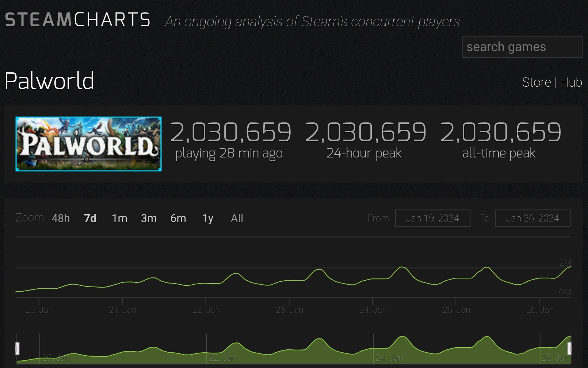Set chart zoom to 1y
588x368 pixels.
click(207, 218)
